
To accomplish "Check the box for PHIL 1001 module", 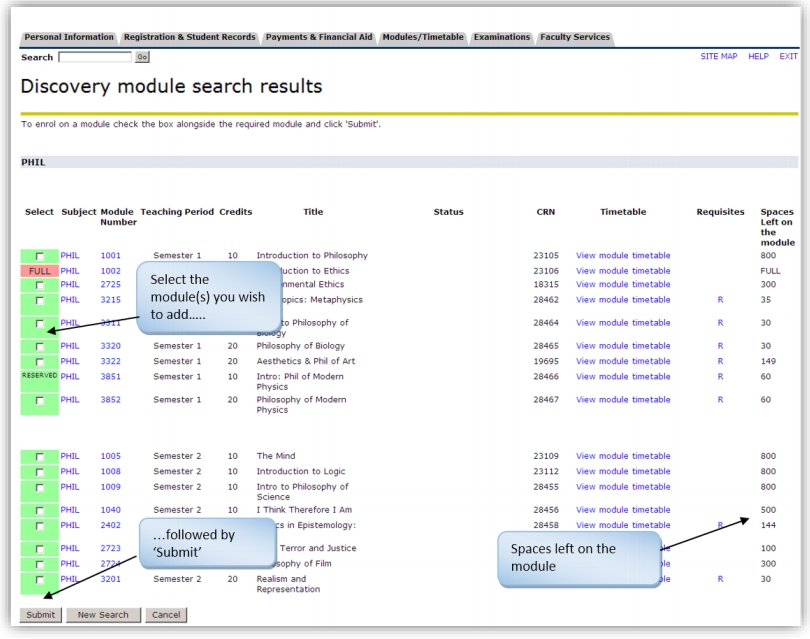I will click(40, 256).
